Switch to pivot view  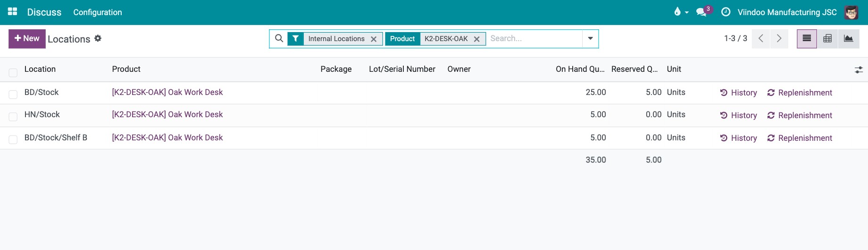tap(827, 39)
